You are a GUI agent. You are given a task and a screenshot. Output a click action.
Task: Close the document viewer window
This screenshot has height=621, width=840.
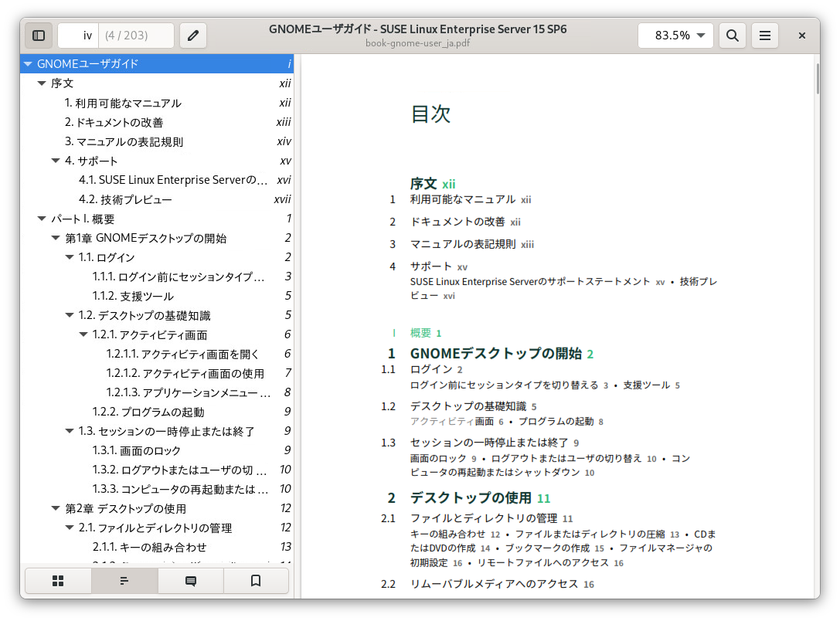click(802, 36)
